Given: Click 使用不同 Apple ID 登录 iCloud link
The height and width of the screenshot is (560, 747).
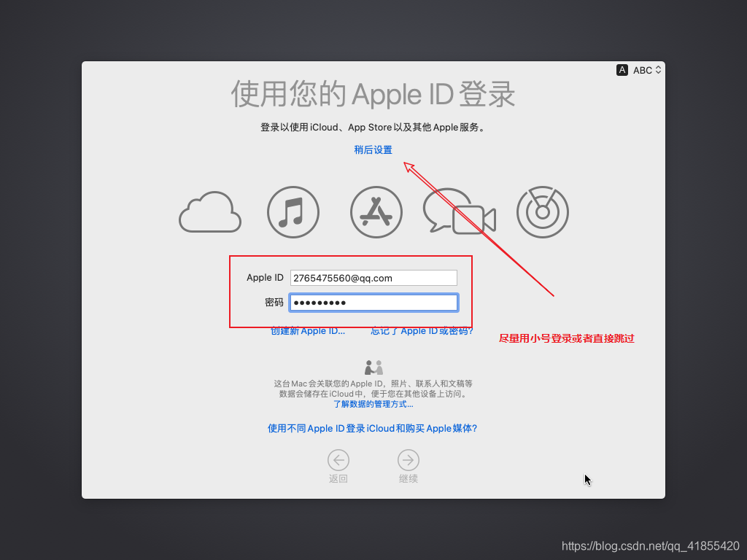Looking at the screenshot, I should 373,429.
